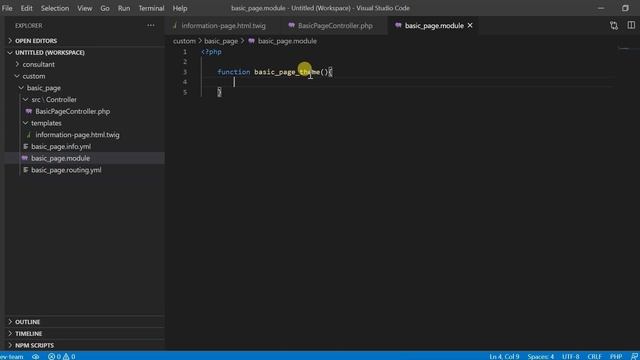640x360 pixels.
Task: Restore down the VS Code window
Action: pyautogui.click(x=625, y=8)
